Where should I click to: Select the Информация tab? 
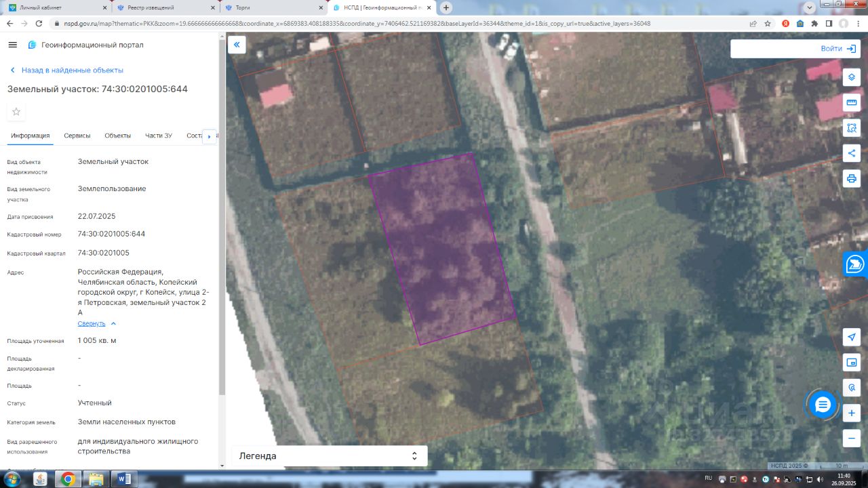(31, 136)
